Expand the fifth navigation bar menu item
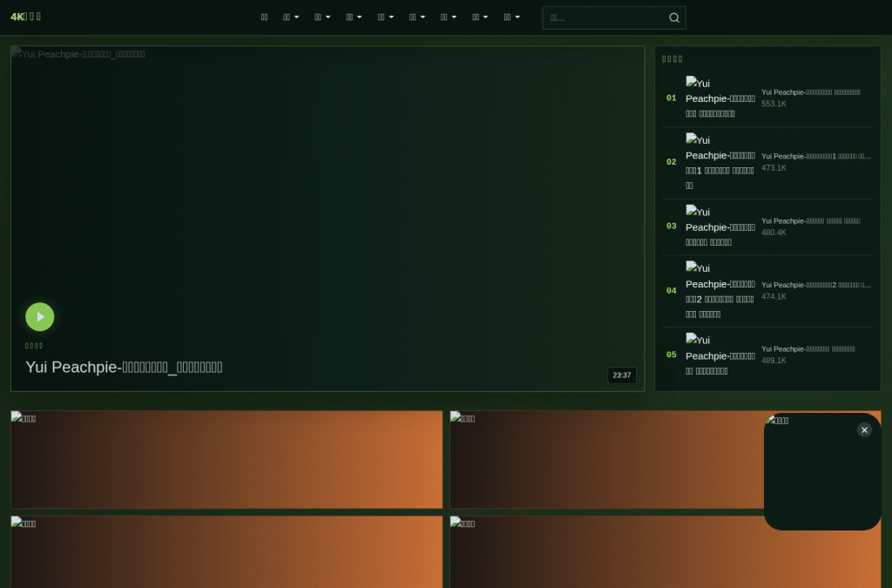This screenshot has height=588, width=892. click(x=386, y=17)
